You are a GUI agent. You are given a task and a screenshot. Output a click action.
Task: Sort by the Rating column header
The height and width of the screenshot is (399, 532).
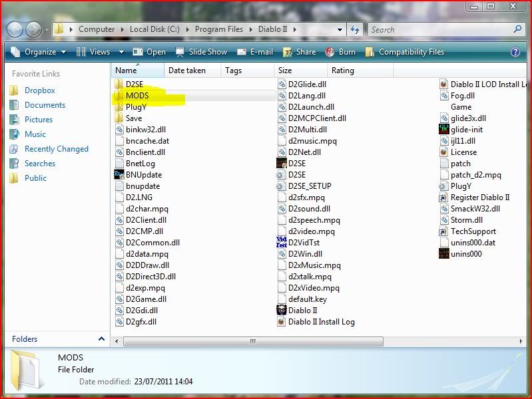pyautogui.click(x=360, y=70)
